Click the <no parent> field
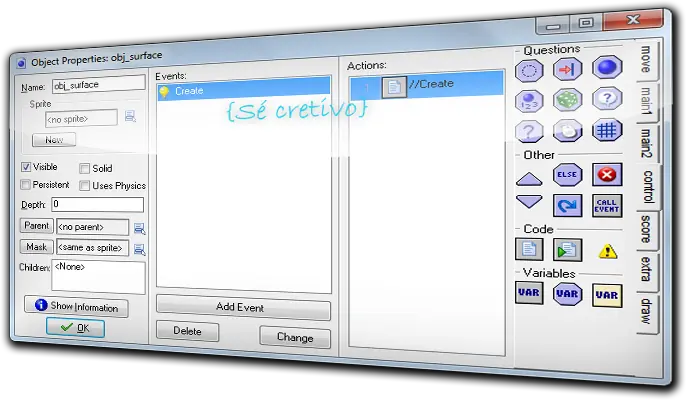 (x=92, y=227)
